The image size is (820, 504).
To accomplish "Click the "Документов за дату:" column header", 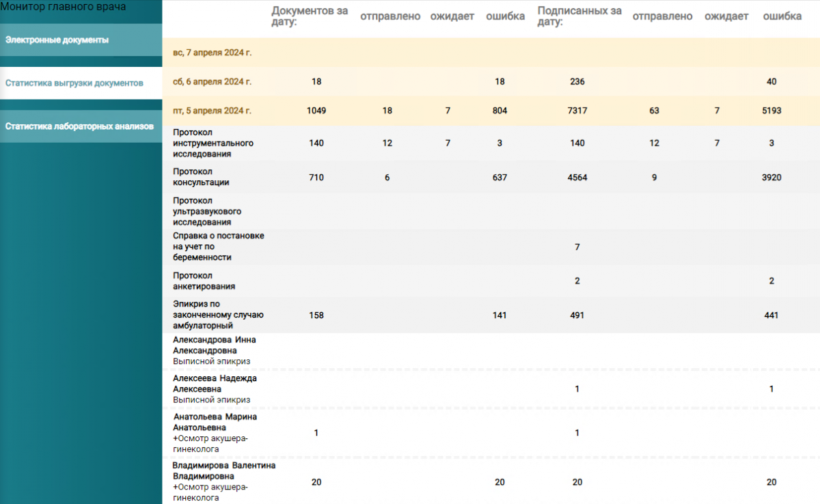I will point(310,16).
